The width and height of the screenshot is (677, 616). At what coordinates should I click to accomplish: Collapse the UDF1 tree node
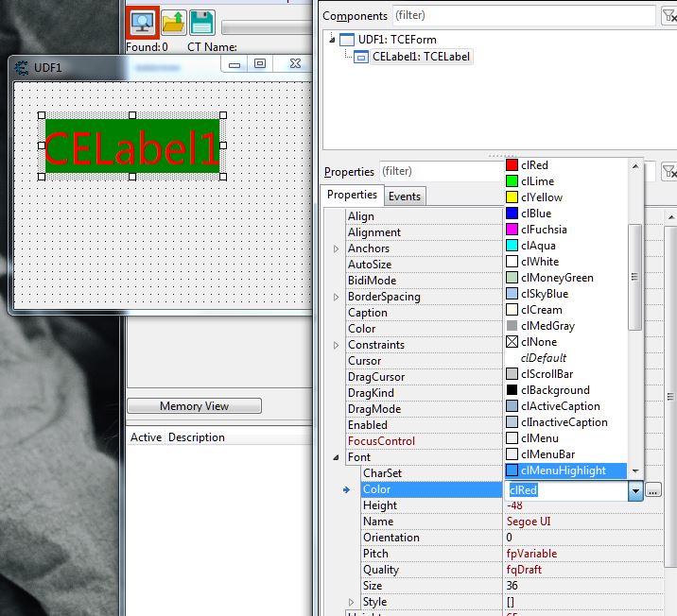click(332, 40)
